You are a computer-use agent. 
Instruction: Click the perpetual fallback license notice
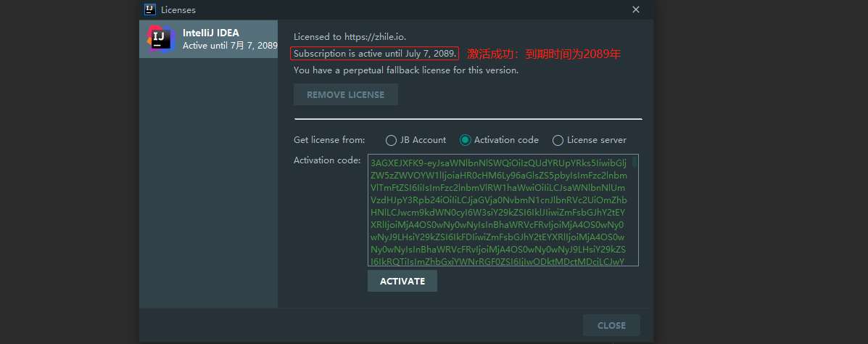coord(405,70)
